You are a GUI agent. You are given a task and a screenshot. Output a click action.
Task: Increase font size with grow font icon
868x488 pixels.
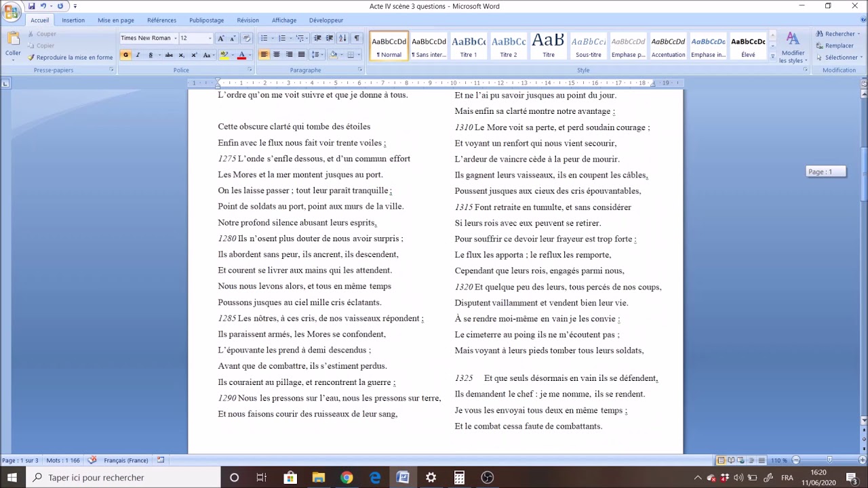[x=221, y=38]
